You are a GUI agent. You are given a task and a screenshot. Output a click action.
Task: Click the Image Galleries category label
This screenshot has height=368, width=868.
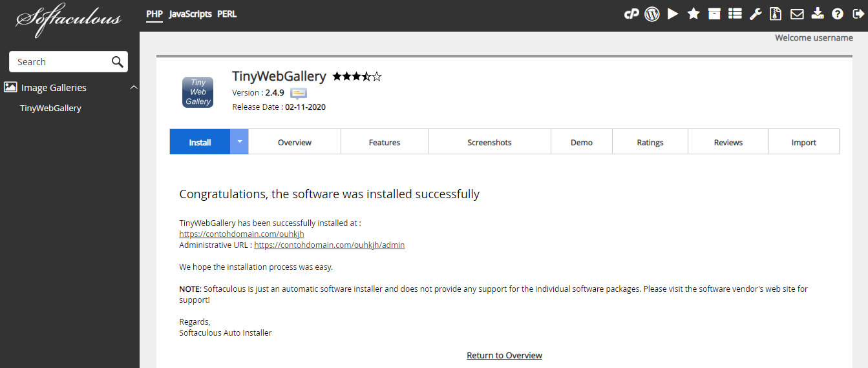[x=54, y=87]
